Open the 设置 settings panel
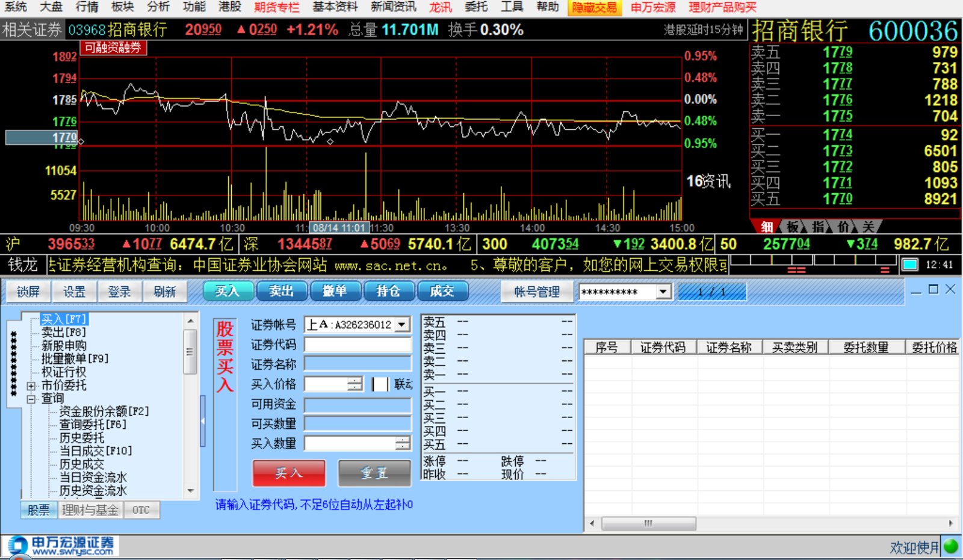The width and height of the screenshot is (963, 560). pos(73,292)
